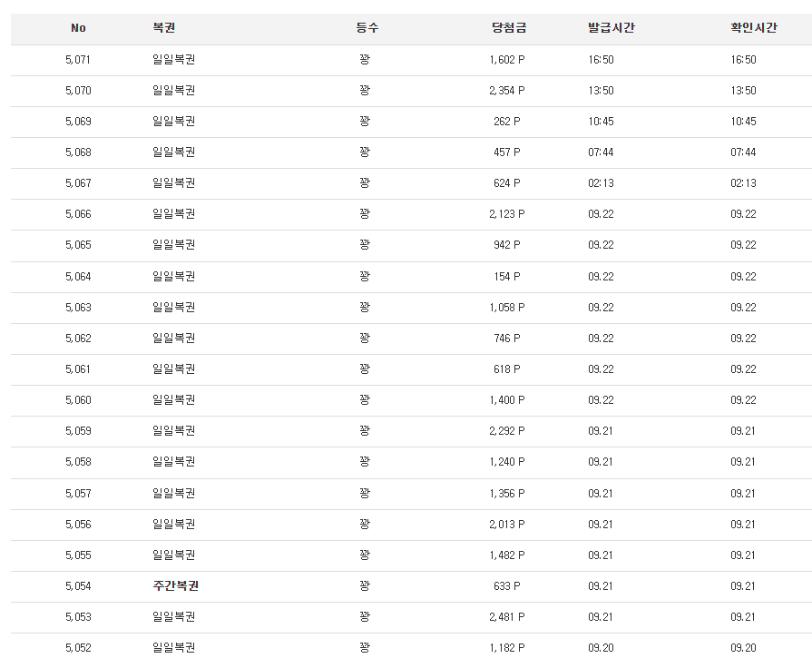Click the 발급시간 column header
This screenshot has width=812, height=668.
coord(611,27)
